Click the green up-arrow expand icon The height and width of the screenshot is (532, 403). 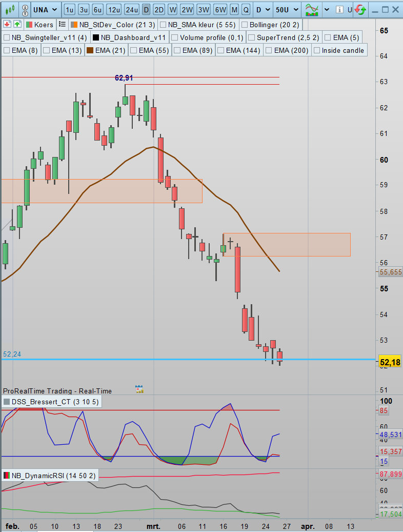pos(17,24)
